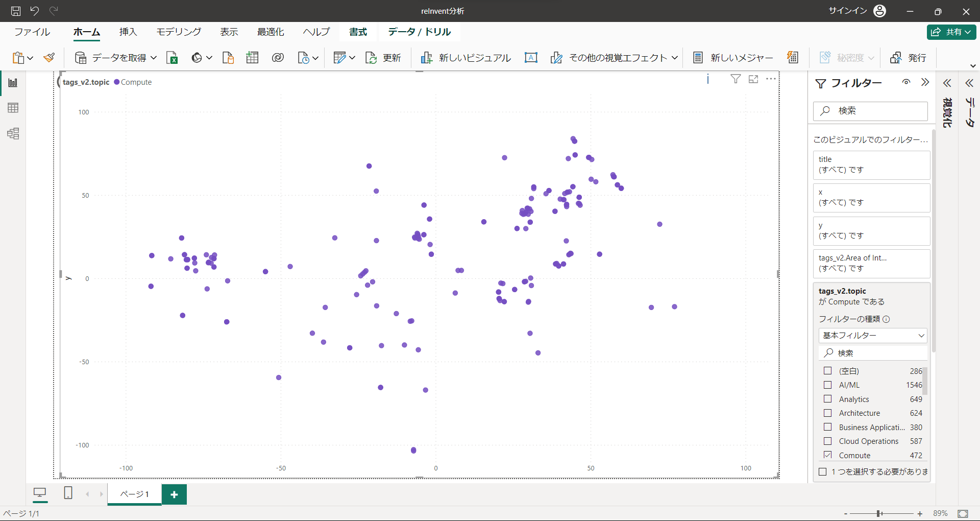Open the モデリング ribbon tab
Image resolution: width=980 pixels, height=521 pixels.
(179, 32)
